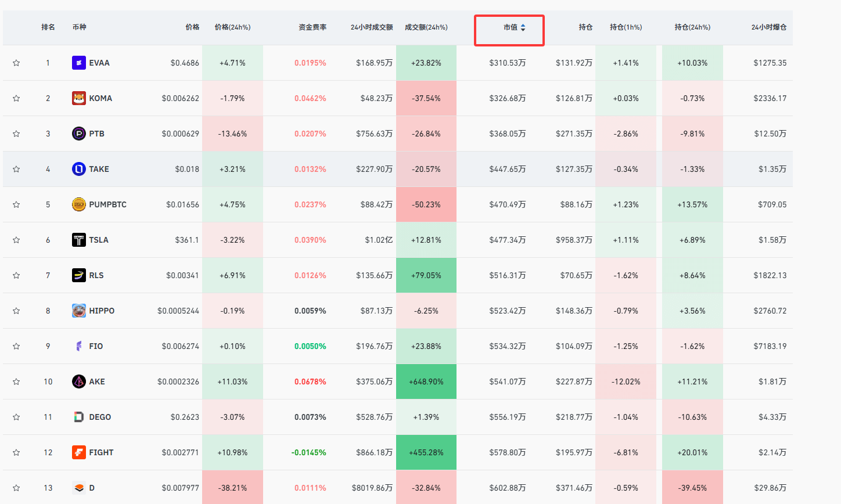Sort by 成交额(24h%) column header
841x504 pixels.
426,27
